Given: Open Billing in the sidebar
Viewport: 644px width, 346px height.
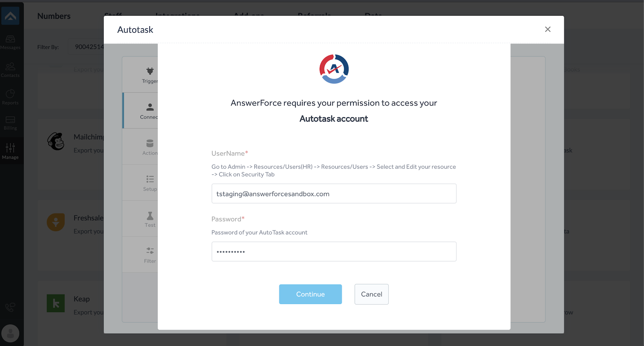Looking at the screenshot, I should [10, 123].
